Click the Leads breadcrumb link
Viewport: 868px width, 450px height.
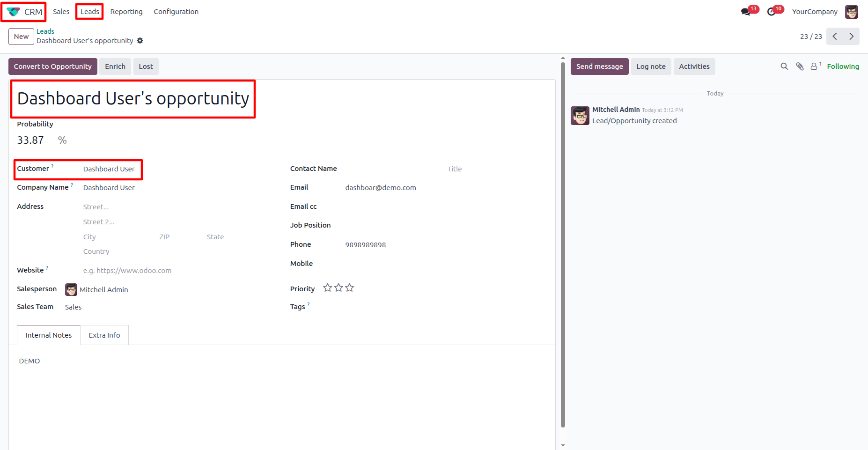point(45,31)
